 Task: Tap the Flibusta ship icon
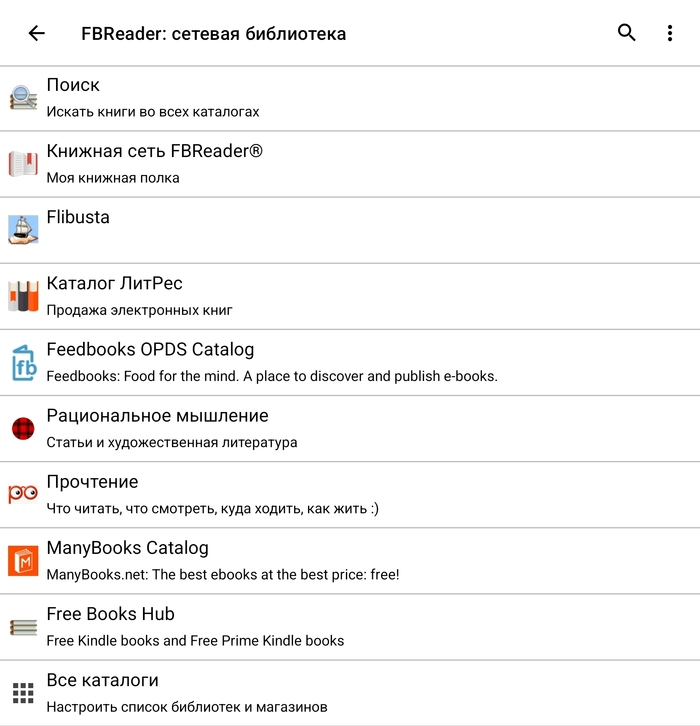point(23,230)
